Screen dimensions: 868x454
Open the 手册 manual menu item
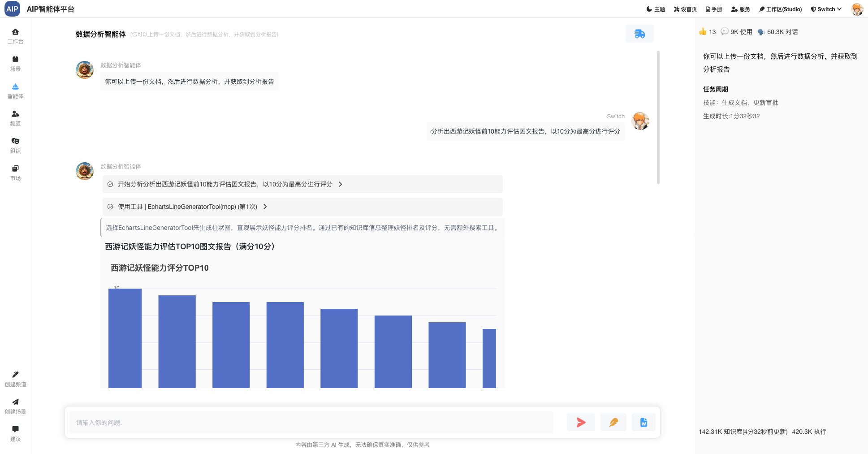[714, 9]
